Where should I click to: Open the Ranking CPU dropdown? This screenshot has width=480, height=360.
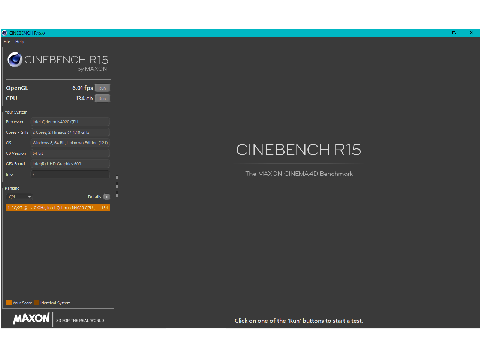coord(20,197)
